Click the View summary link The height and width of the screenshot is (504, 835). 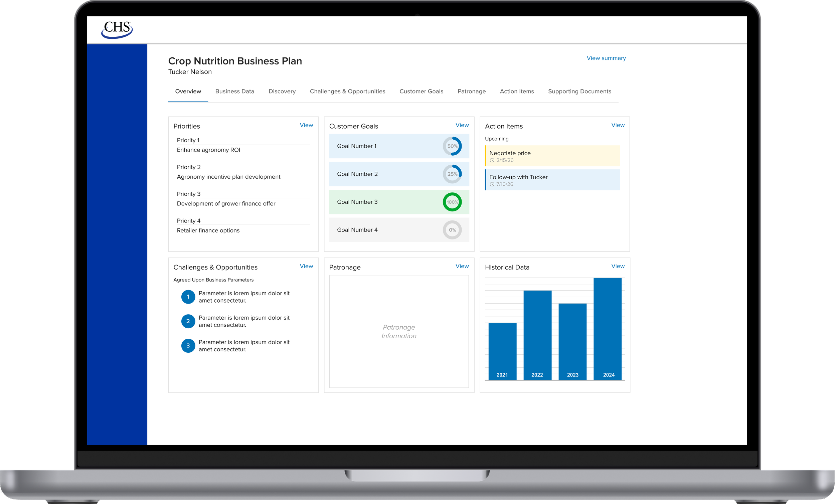click(x=606, y=58)
